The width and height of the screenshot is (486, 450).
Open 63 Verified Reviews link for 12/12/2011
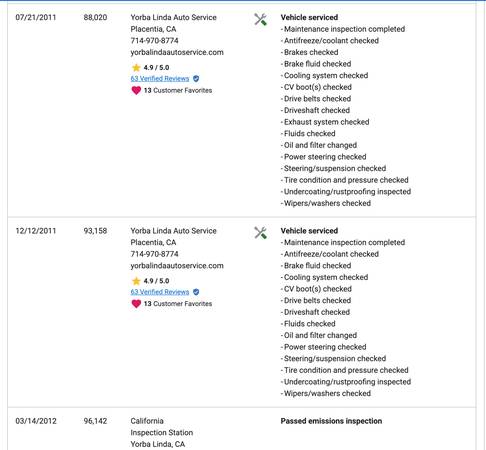[160, 292]
